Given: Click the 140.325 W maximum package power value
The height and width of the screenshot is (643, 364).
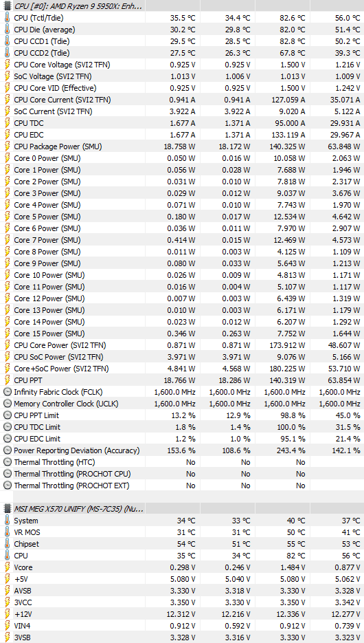Looking at the screenshot, I should coord(288,146).
